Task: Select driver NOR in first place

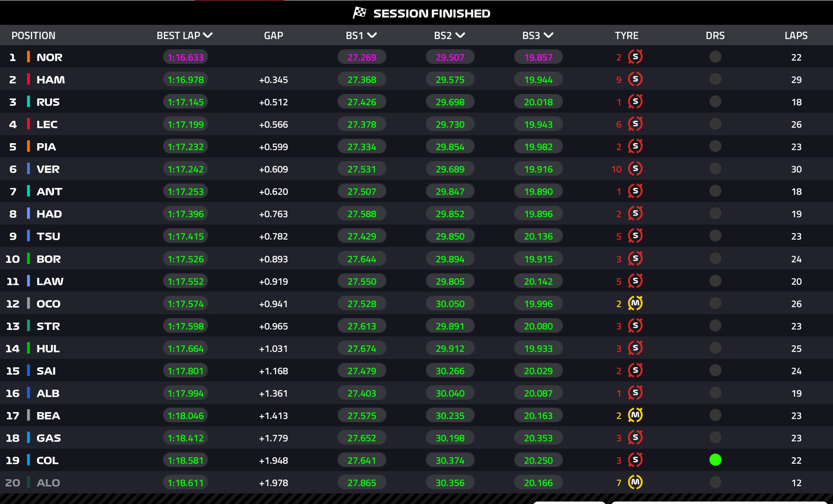Action: tap(50, 57)
